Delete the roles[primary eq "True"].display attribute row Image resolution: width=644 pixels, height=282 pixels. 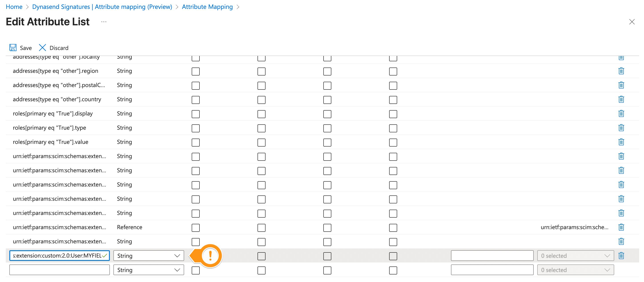622,113
